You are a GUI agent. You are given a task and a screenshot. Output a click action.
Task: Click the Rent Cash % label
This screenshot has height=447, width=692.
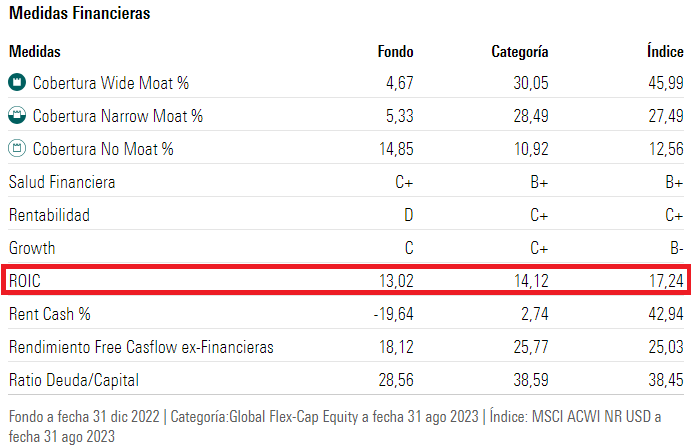pyautogui.click(x=49, y=314)
